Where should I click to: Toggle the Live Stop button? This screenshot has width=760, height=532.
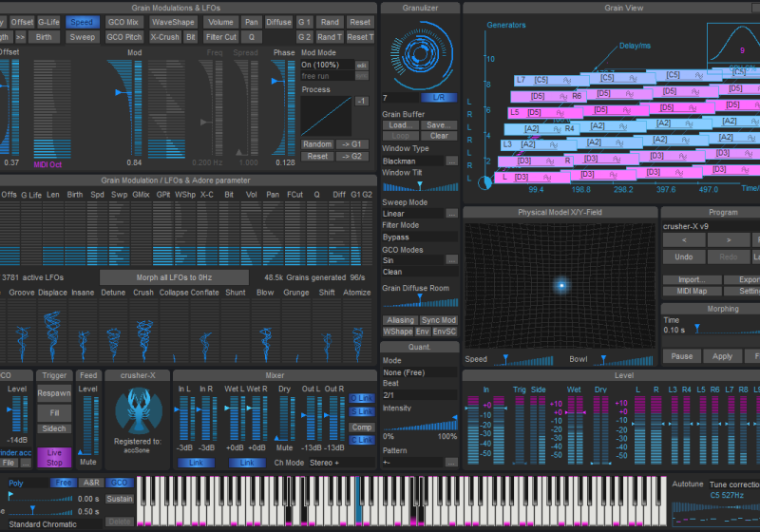pos(54,457)
